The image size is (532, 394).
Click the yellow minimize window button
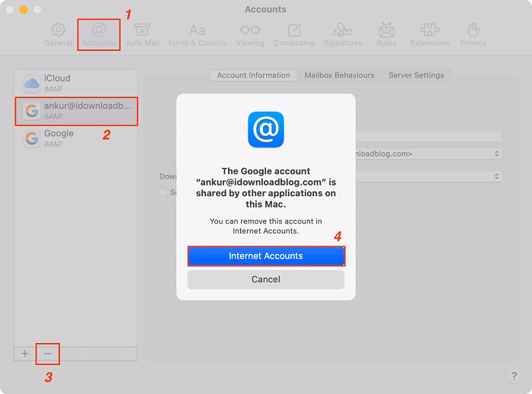pos(24,10)
